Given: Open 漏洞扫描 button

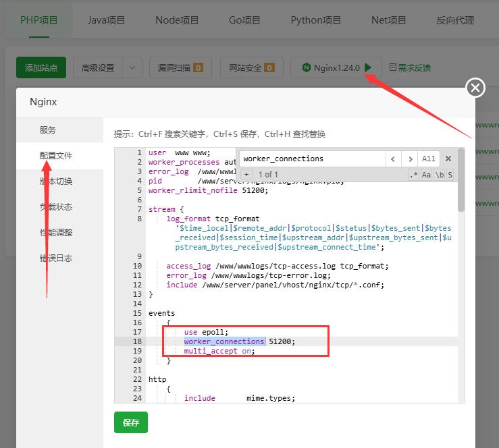Looking at the screenshot, I should click(x=180, y=67).
